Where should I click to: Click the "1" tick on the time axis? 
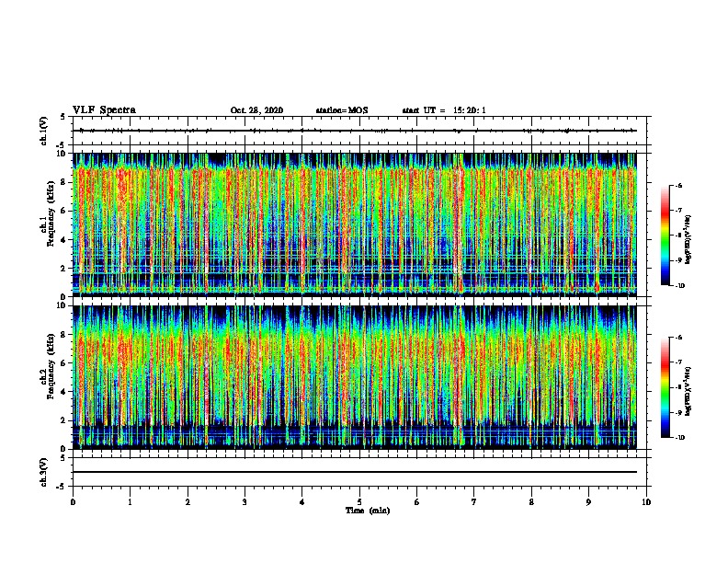point(130,502)
